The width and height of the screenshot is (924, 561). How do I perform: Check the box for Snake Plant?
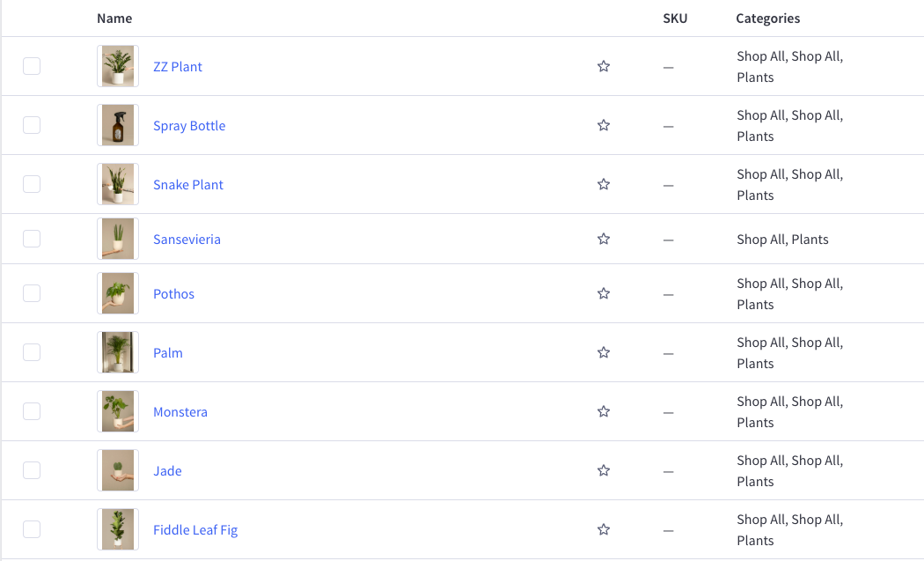tap(32, 184)
